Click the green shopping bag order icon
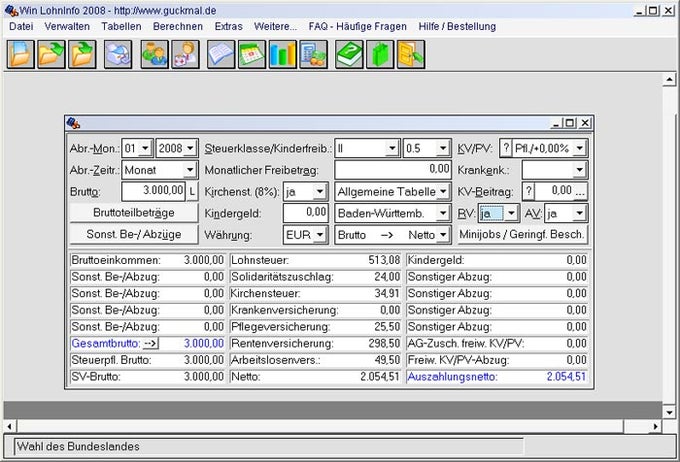Viewport: 680px width, 462px height. tap(380, 54)
